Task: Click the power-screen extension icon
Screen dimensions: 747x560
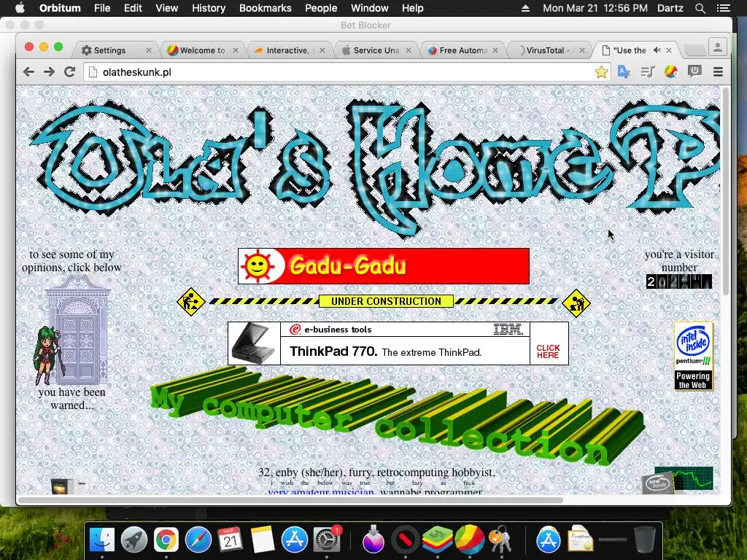Action: click(694, 72)
